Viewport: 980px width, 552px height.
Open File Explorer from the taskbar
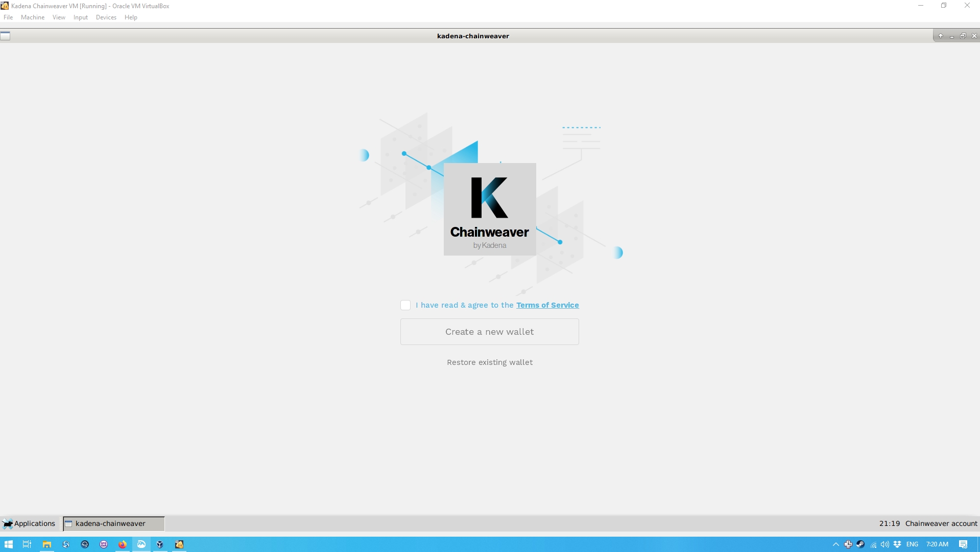(47, 544)
